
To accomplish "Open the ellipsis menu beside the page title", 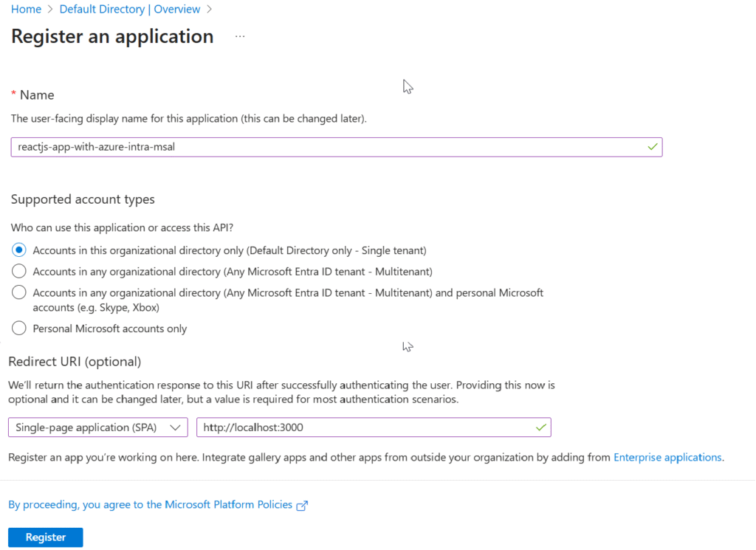I will coord(240,37).
